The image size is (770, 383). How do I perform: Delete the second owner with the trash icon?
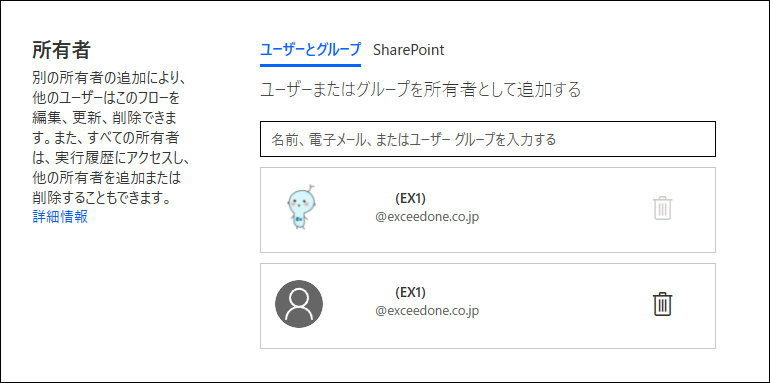pos(662,304)
